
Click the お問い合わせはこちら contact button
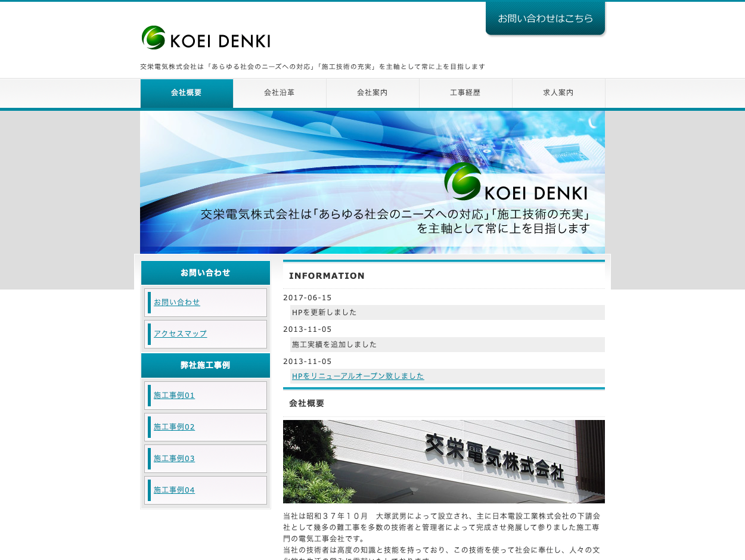tap(545, 18)
